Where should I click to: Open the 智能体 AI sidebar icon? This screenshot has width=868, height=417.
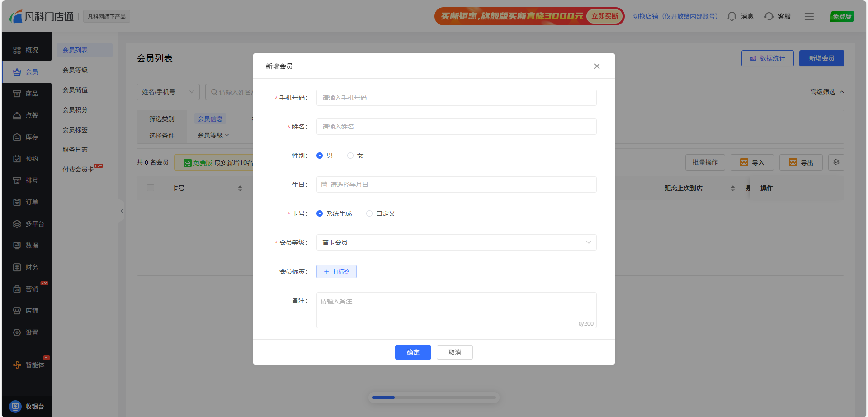(x=17, y=365)
